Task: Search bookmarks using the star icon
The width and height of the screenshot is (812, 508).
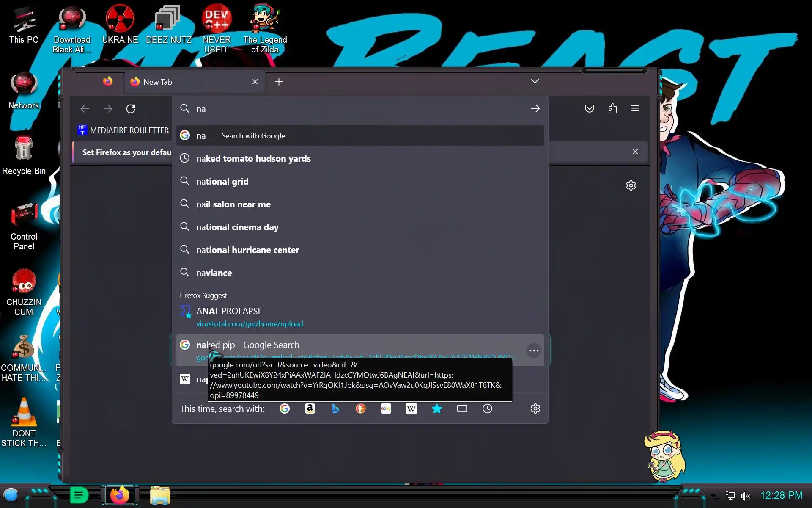Action: point(437,409)
